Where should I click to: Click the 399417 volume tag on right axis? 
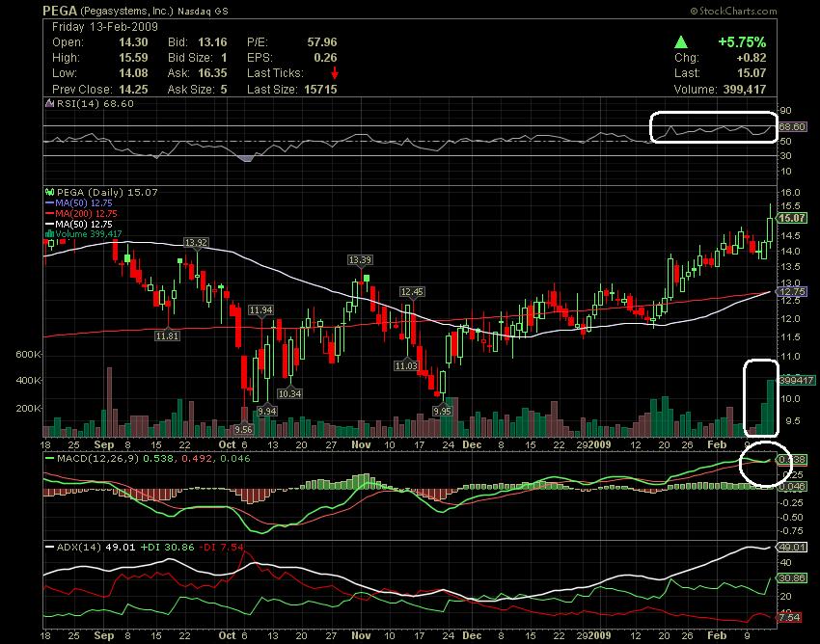797,380
